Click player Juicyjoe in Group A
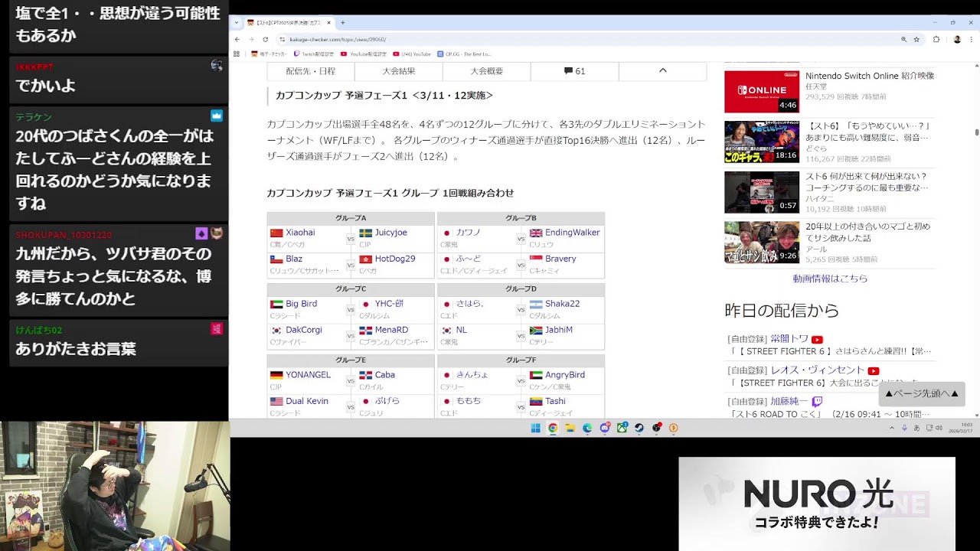Viewport: 980px width, 551px height. (391, 233)
